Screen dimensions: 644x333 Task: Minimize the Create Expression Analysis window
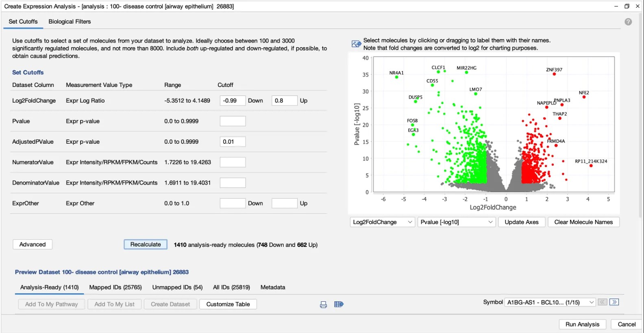616,6
